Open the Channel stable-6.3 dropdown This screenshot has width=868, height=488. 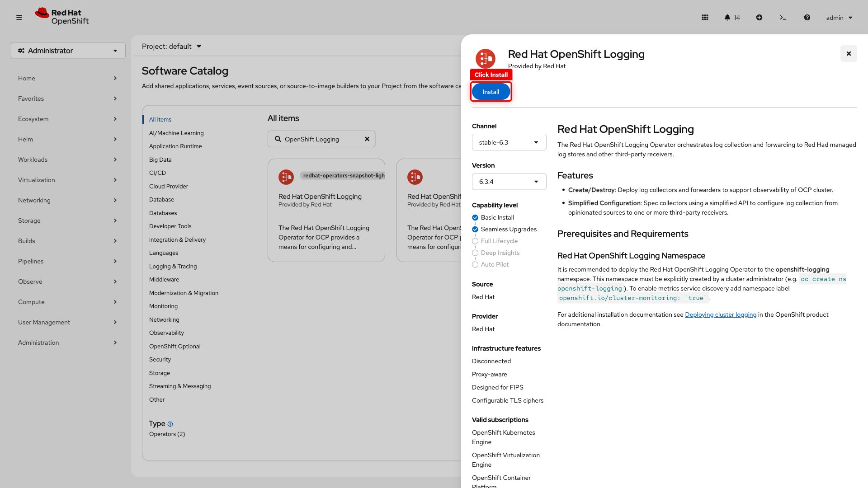pyautogui.click(x=509, y=142)
